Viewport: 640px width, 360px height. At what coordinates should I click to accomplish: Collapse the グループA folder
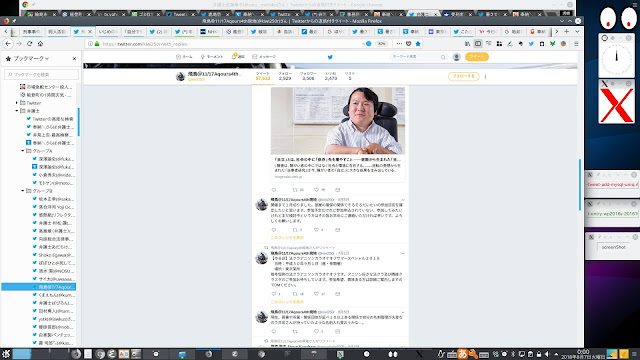click(23, 151)
